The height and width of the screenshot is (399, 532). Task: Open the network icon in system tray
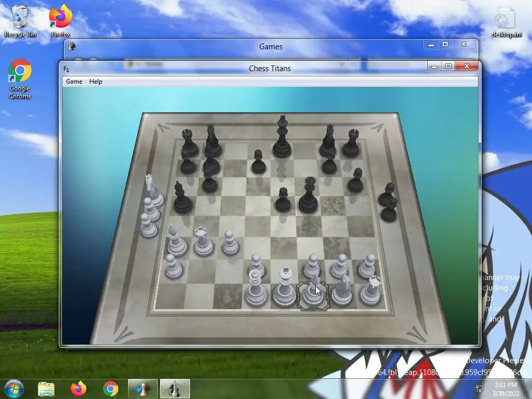(480, 389)
